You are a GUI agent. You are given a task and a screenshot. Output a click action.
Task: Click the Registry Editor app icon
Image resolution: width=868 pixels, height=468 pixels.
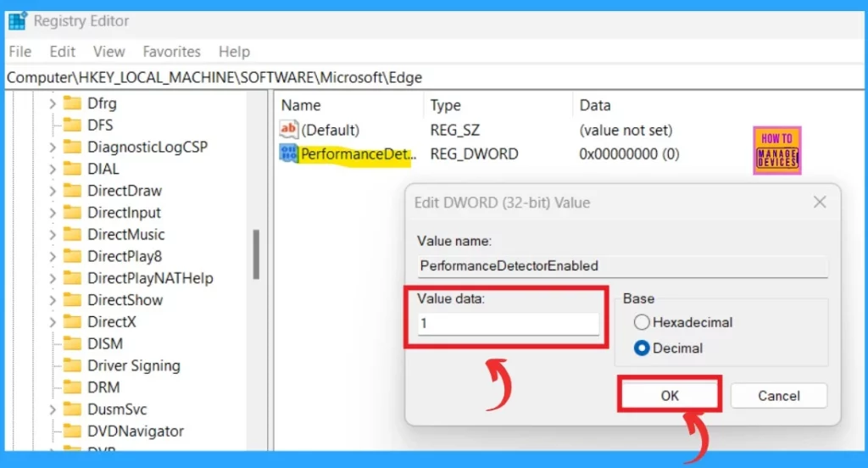point(18,21)
